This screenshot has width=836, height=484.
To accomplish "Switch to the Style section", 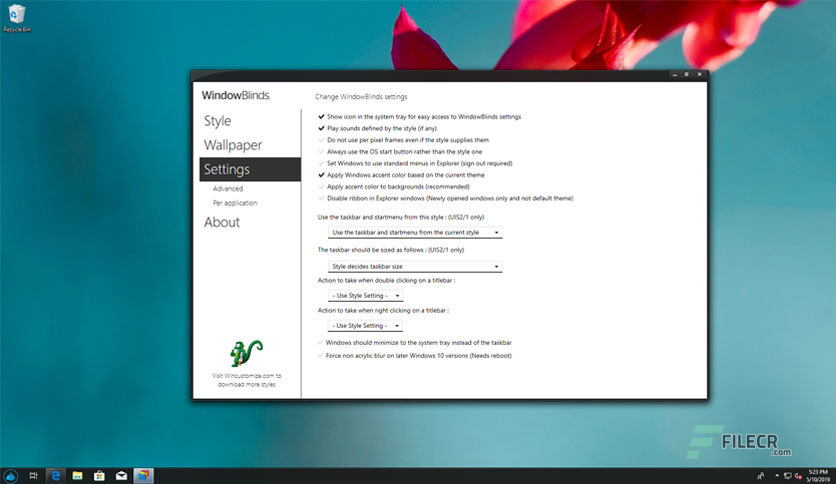I will [x=218, y=121].
